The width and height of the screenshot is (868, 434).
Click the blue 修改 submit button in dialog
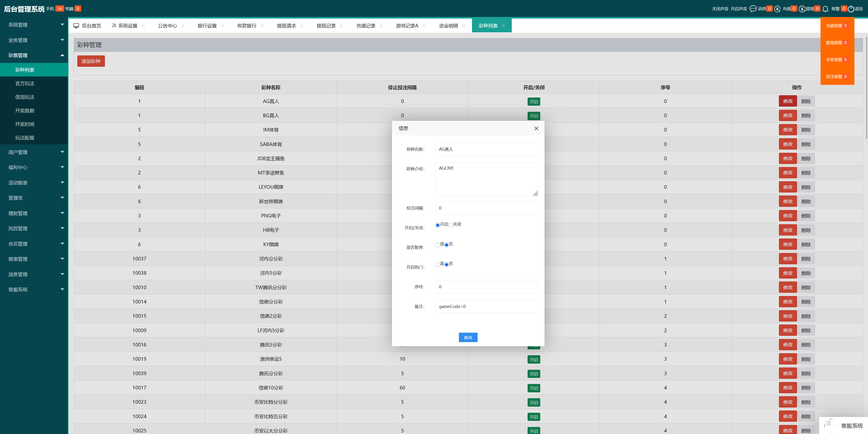pyautogui.click(x=468, y=337)
